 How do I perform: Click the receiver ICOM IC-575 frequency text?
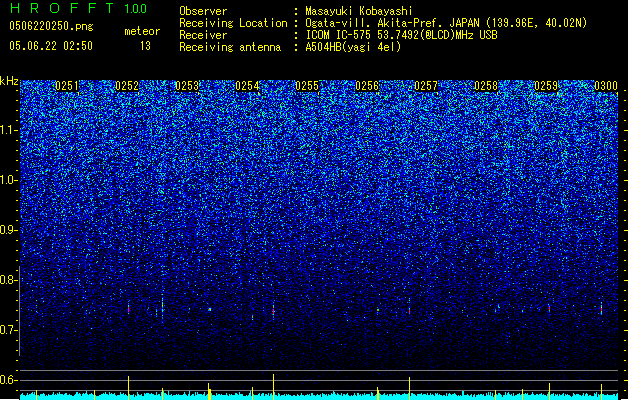[x=402, y=35]
